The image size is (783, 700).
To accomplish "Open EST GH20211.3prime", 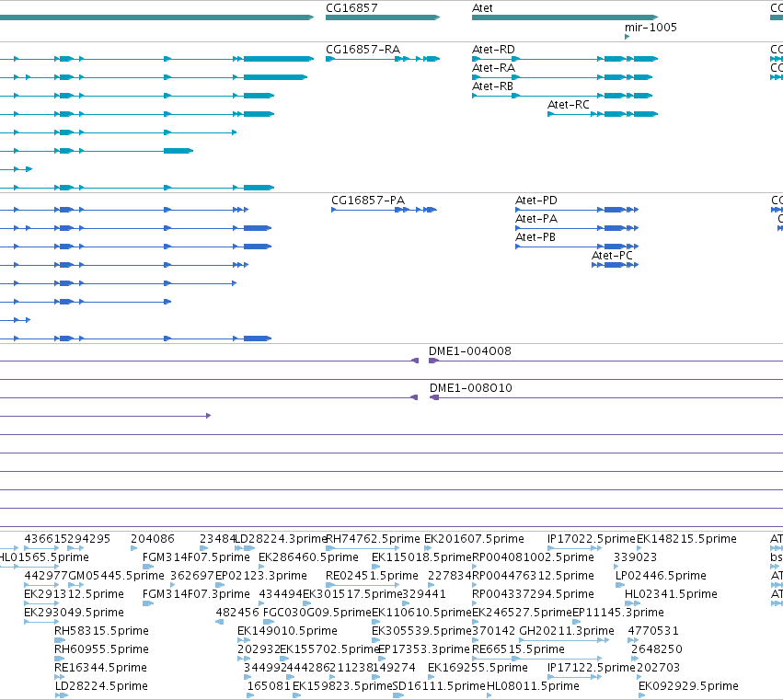I will click(567, 631).
